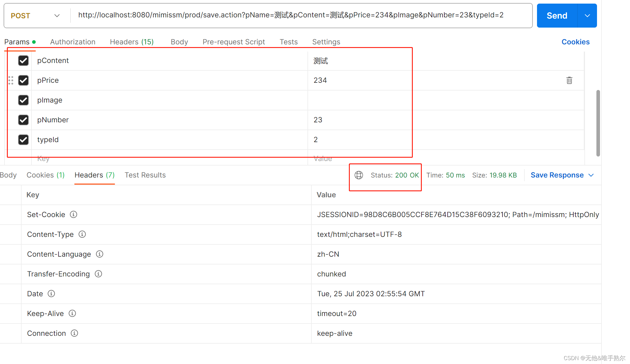Click info icon next to Date header

(51, 294)
